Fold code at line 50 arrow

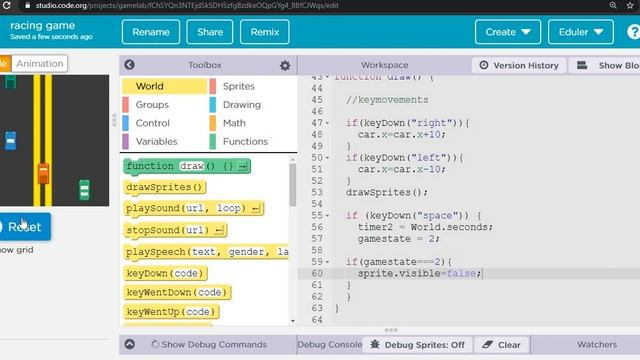(x=327, y=158)
